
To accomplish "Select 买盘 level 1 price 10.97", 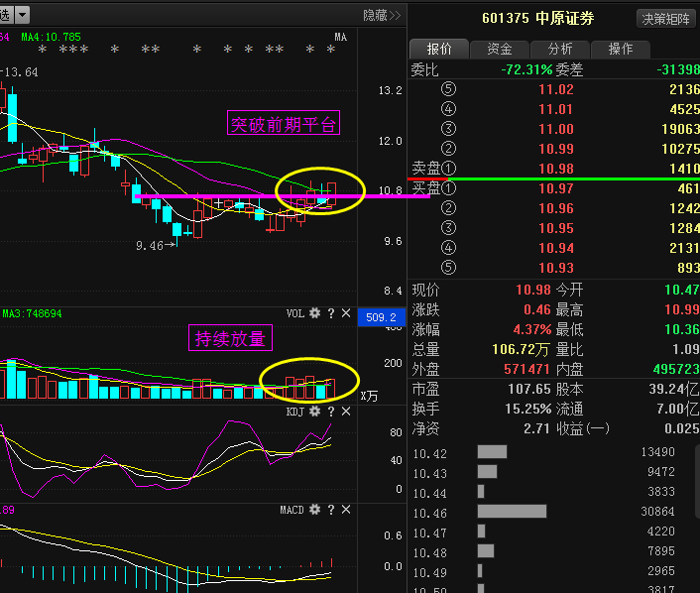I will (x=556, y=188).
